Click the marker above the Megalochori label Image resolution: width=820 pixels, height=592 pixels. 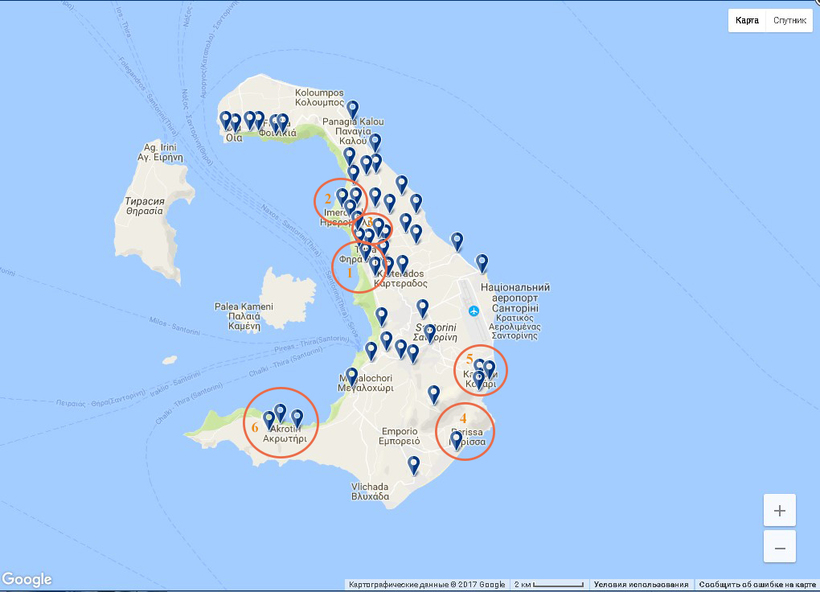tap(352, 376)
